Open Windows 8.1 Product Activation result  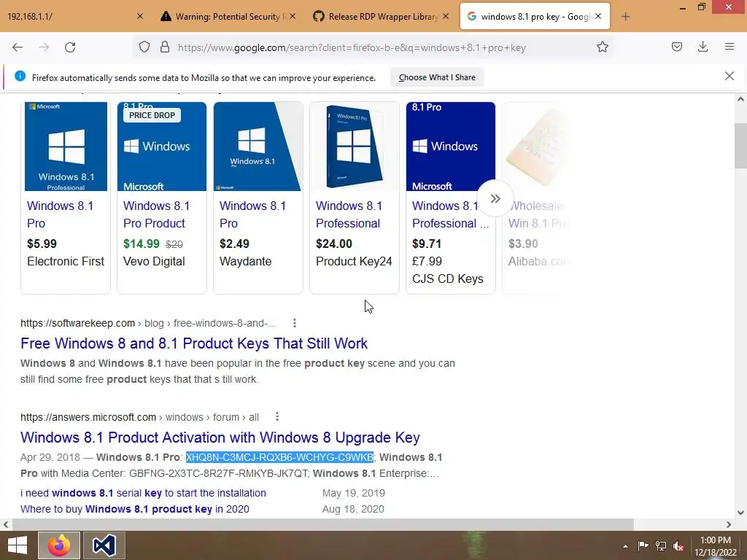click(x=220, y=437)
